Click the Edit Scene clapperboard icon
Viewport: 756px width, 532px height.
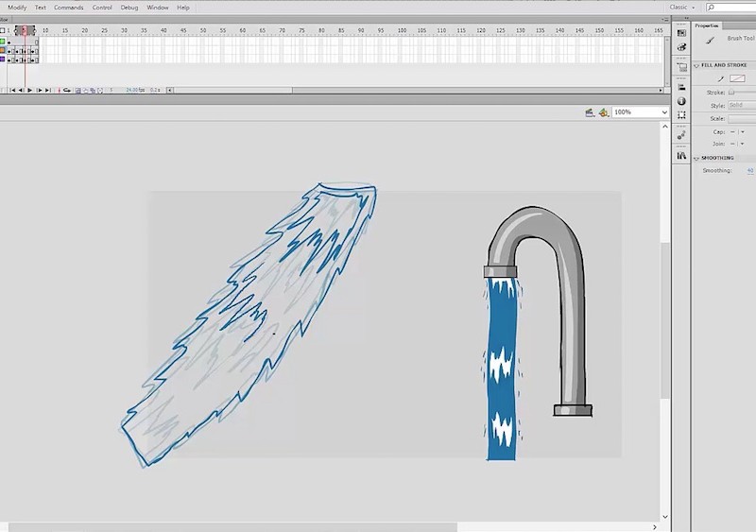(x=590, y=112)
